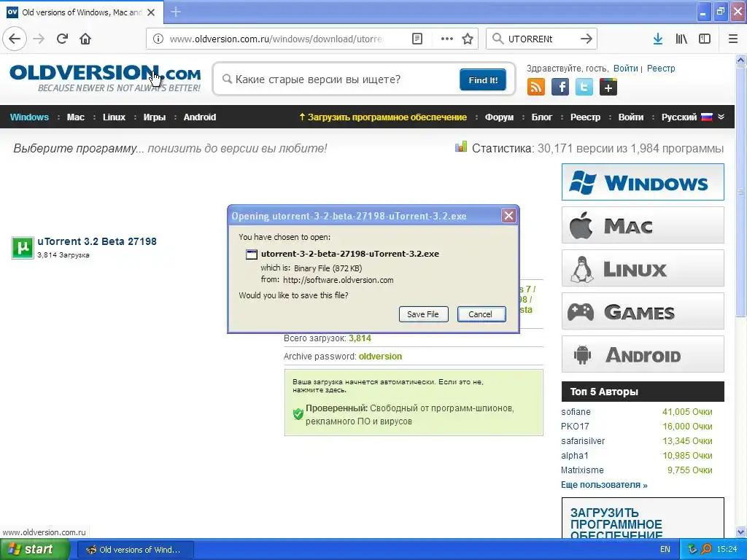Open the Downloads arrow icon
Screen dimensions: 747x560
658,39
